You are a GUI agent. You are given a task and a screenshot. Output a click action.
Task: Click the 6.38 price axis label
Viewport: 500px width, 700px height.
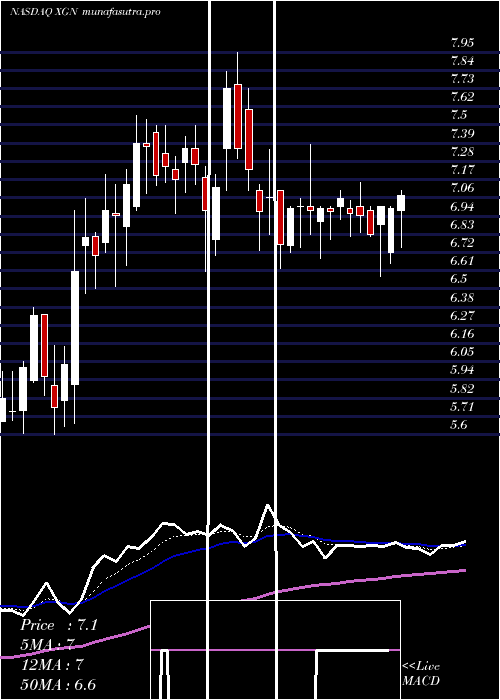point(462,298)
